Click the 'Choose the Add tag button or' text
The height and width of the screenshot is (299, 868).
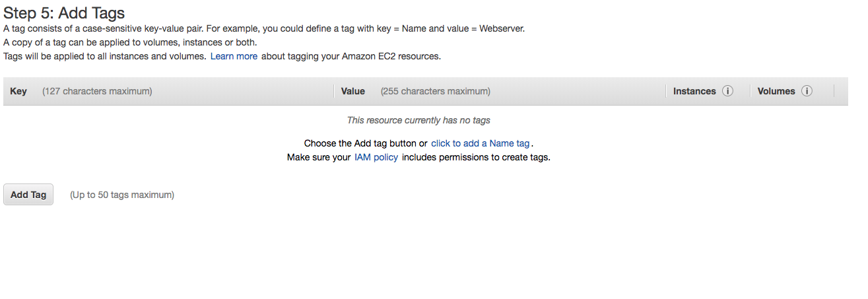click(x=366, y=143)
